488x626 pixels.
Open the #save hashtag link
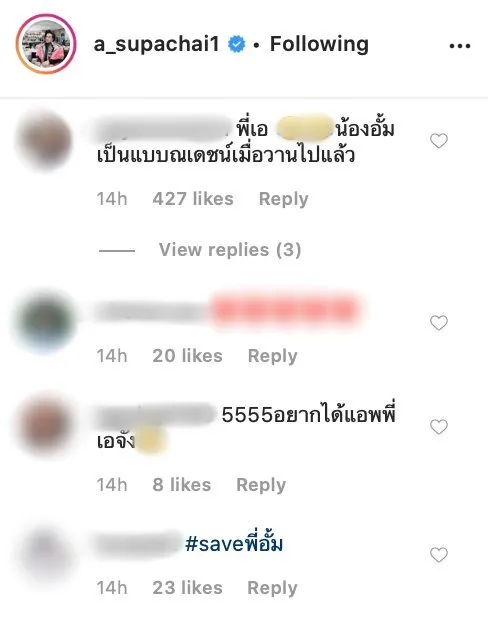pyautogui.click(x=234, y=543)
